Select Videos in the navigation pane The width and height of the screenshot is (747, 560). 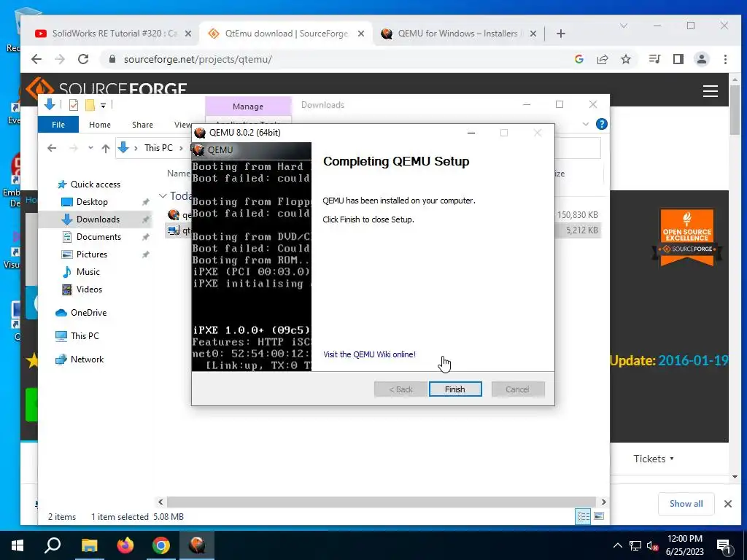click(89, 289)
